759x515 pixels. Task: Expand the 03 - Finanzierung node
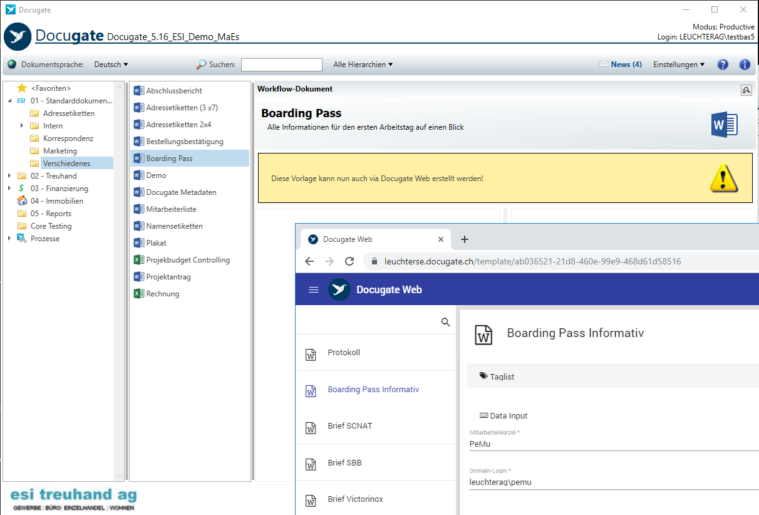[x=9, y=188]
